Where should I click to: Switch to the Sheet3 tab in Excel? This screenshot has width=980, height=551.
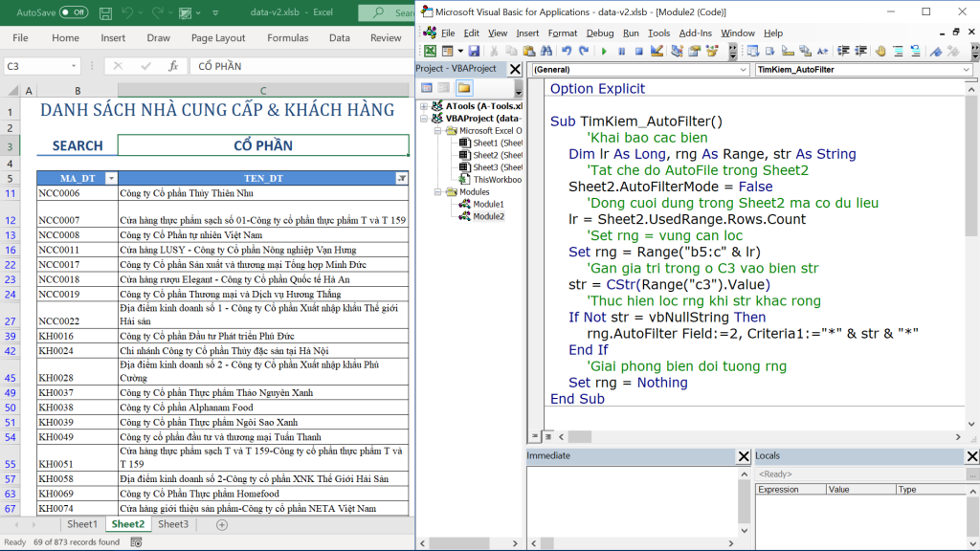pyautogui.click(x=175, y=524)
